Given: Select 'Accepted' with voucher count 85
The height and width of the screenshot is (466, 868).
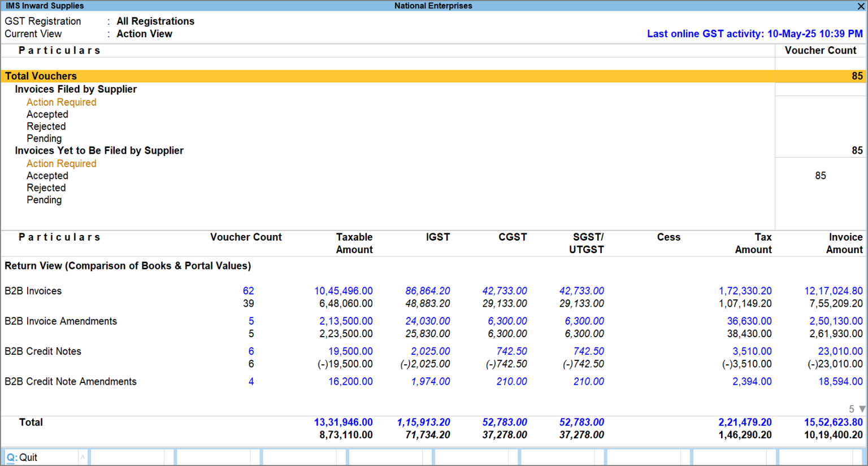Looking at the screenshot, I should [47, 176].
